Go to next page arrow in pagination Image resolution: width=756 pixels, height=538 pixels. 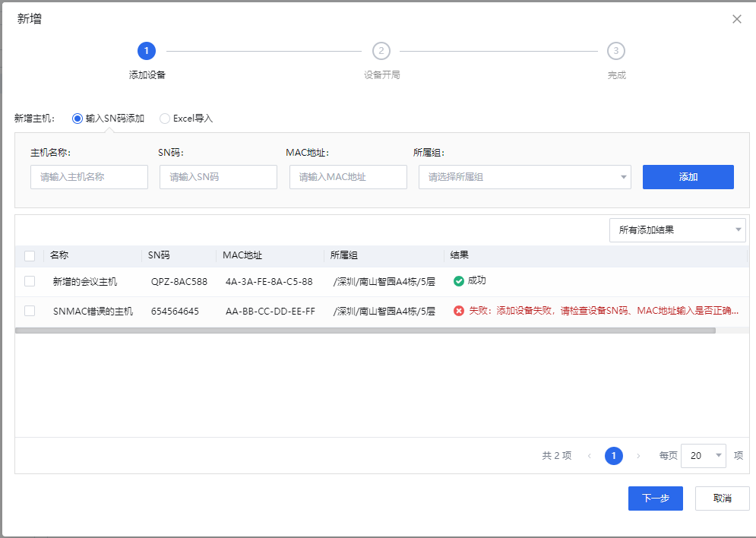[x=638, y=456]
